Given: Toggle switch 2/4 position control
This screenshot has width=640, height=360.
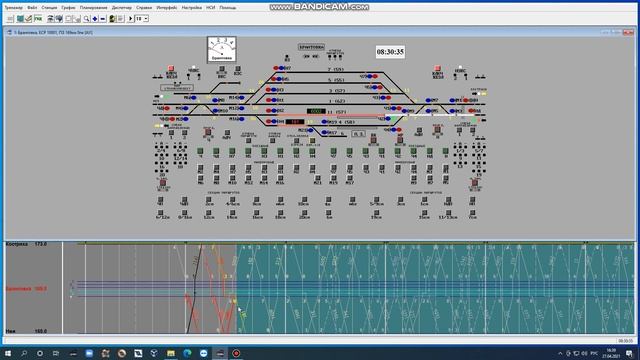Looking at the screenshot, I should click(x=161, y=148).
